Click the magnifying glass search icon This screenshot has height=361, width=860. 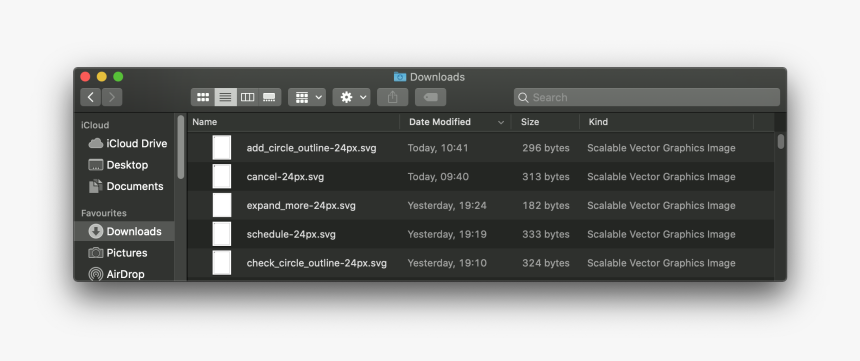[523, 98]
